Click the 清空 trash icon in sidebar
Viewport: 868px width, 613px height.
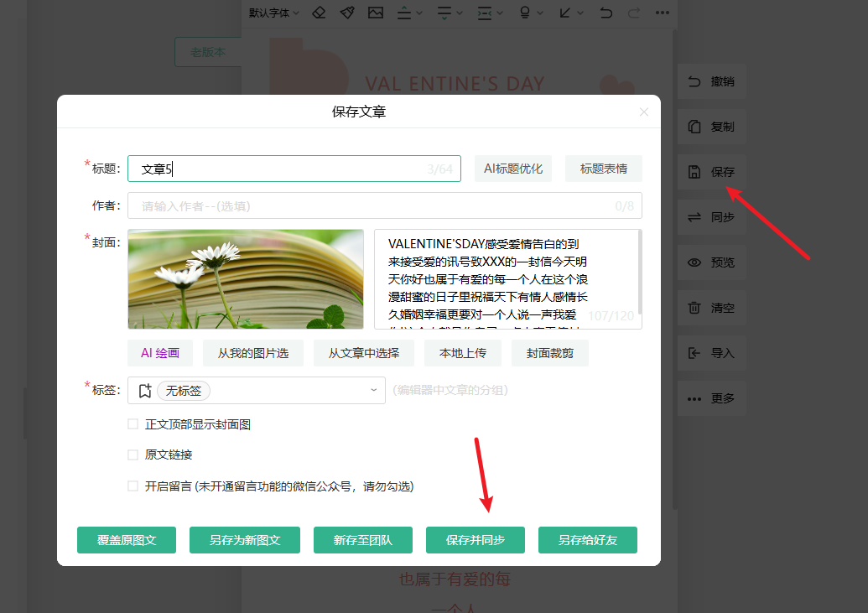point(694,308)
